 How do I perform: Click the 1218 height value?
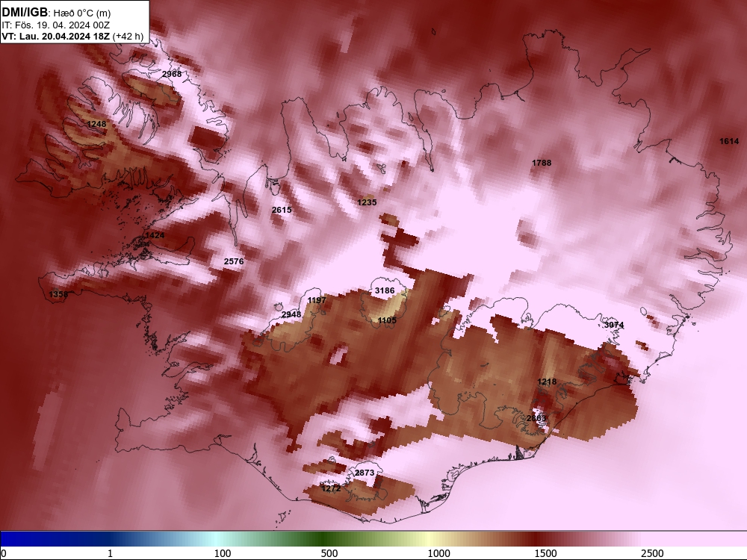547,382
